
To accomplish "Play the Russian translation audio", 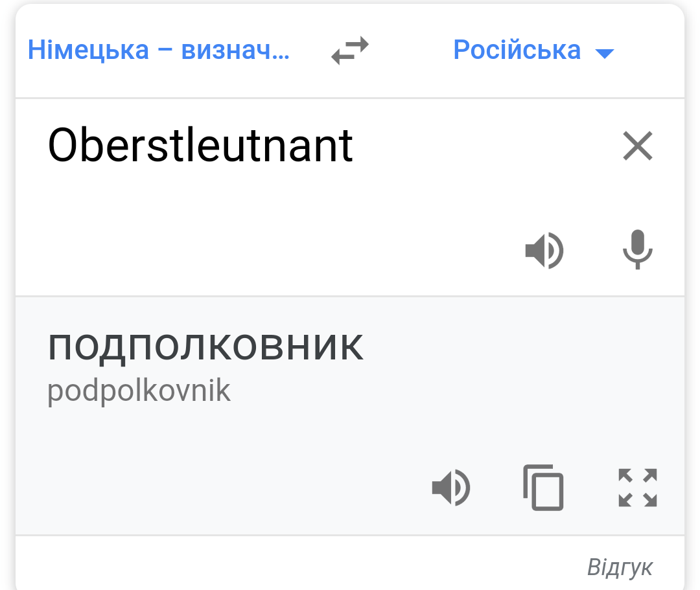I will (451, 487).
